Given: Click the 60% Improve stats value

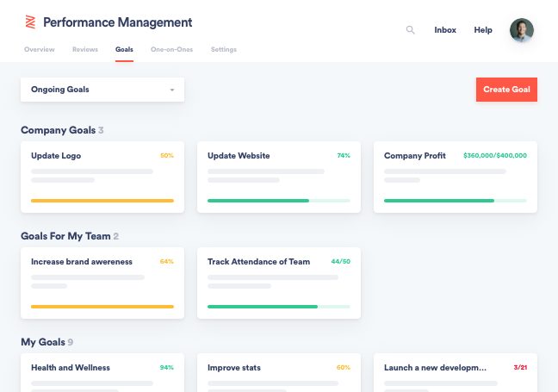Looking at the screenshot, I should [344, 367].
